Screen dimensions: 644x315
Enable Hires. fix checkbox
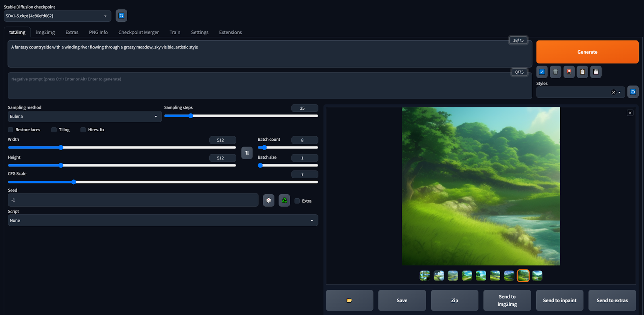(83, 130)
